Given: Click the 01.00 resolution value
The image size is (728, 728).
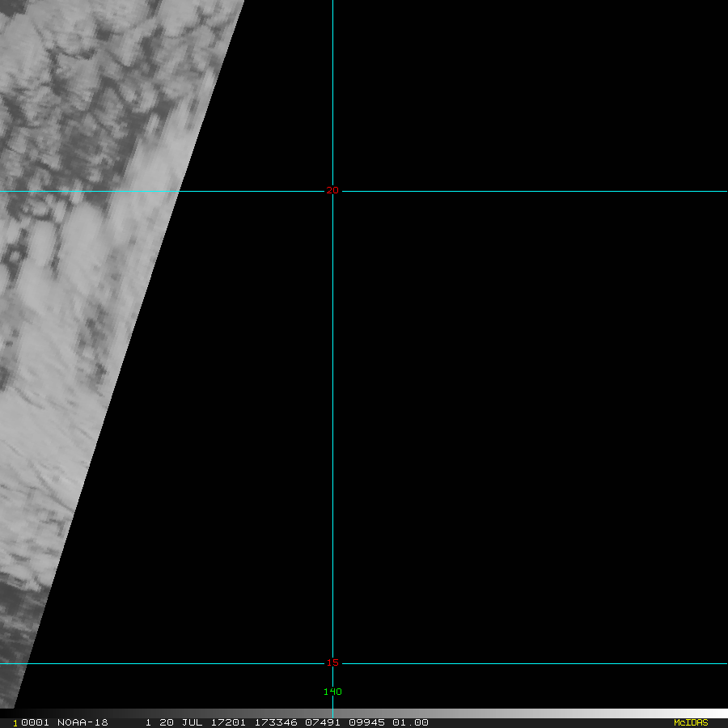Looking at the screenshot, I should click(410, 722).
